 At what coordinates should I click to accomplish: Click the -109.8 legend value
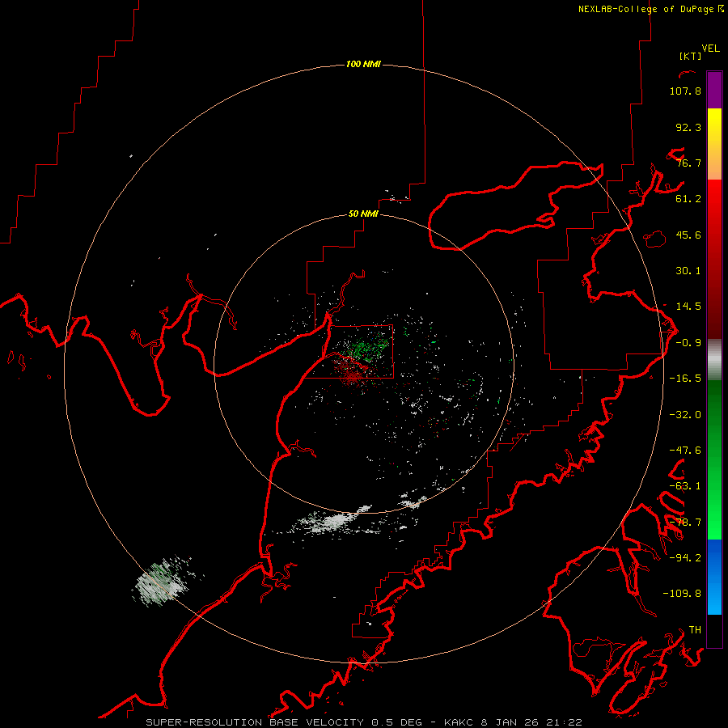pos(682,594)
